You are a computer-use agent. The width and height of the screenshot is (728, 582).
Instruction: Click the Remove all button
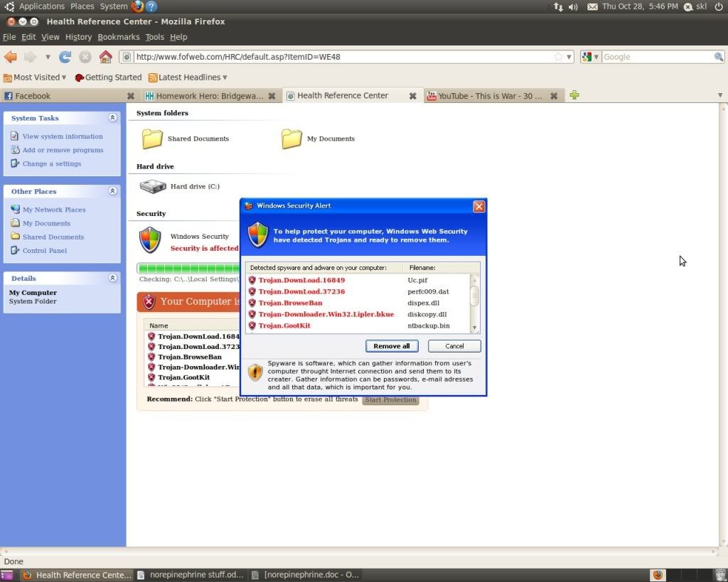pyautogui.click(x=392, y=346)
